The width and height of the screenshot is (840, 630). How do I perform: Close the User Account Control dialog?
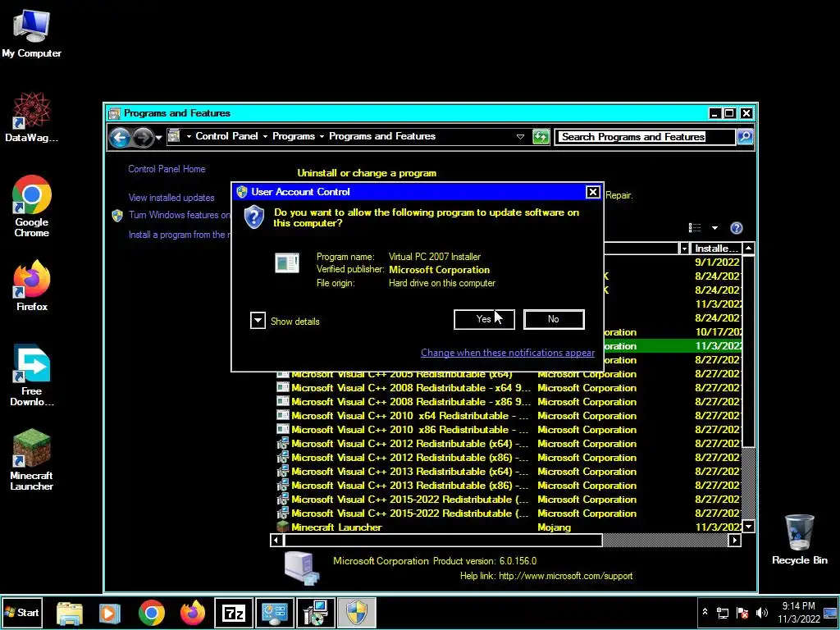click(x=592, y=192)
